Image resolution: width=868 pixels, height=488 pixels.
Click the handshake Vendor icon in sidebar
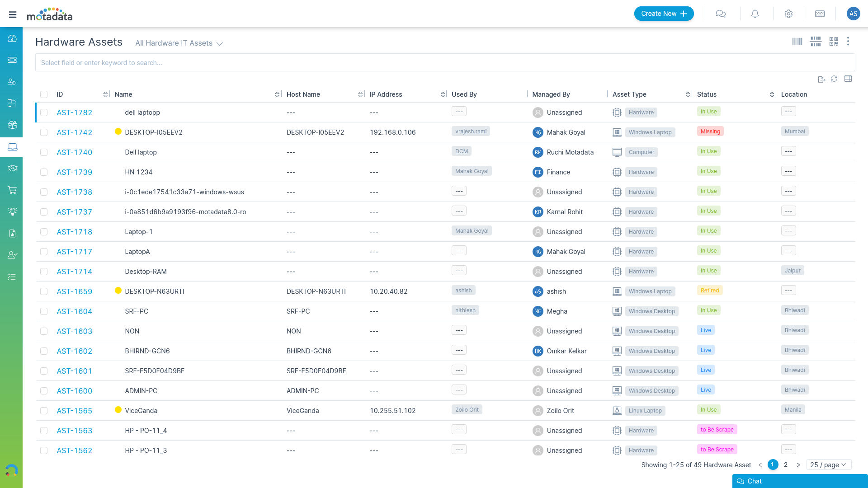tap(11, 168)
